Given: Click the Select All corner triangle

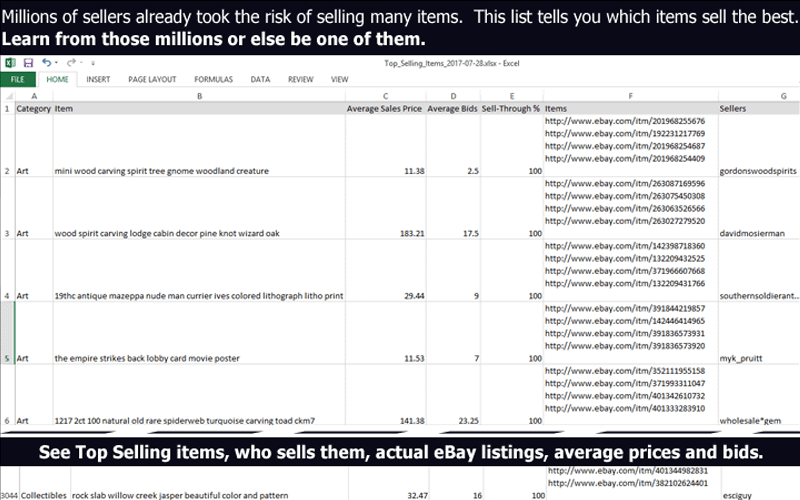Looking at the screenshot, I should click(9, 96).
